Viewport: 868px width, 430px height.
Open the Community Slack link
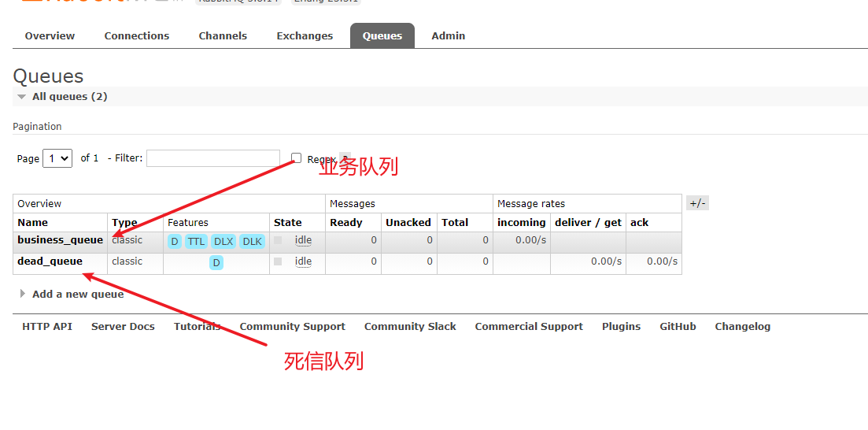coord(410,326)
